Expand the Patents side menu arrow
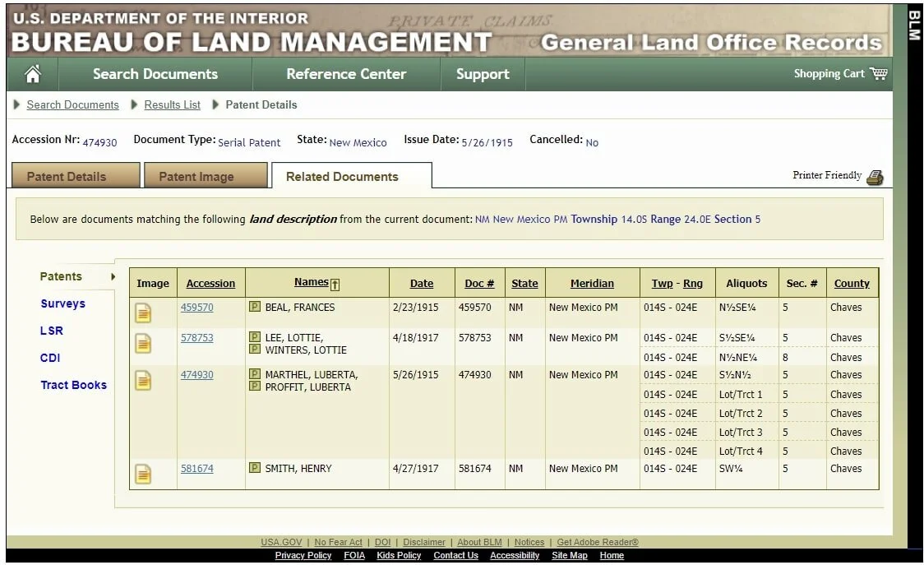 113,276
